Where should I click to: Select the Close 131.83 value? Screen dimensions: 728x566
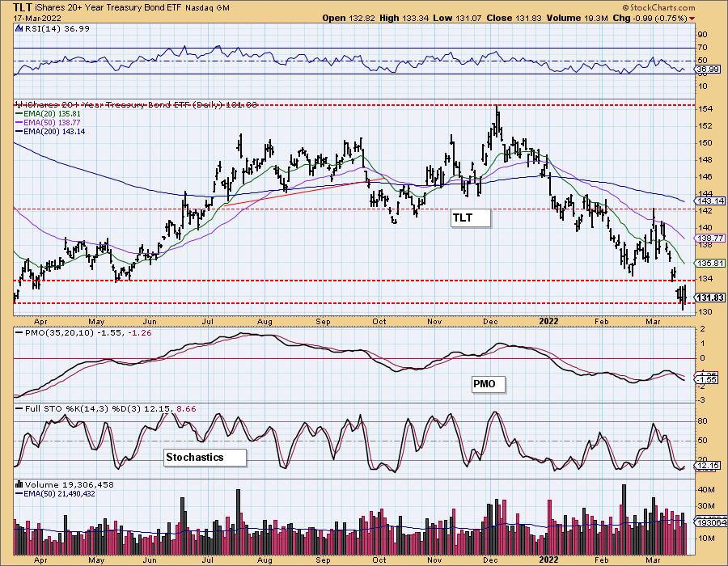(x=515, y=18)
